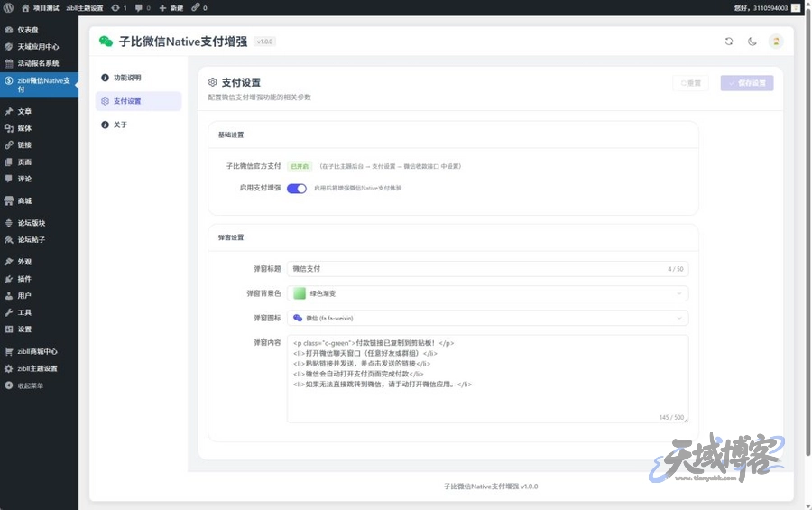This screenshot has width=812, height=510.
Task: Click the 页面 pages icon in sidebar
Action: [9, 162]
